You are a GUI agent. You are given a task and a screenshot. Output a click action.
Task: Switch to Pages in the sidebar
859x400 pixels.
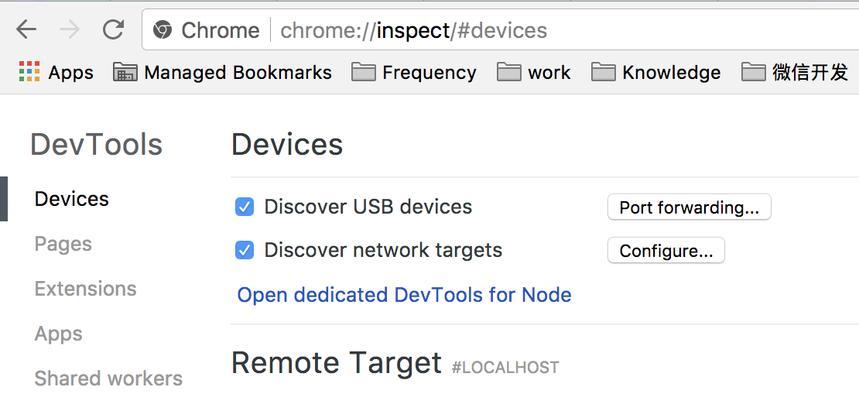[63, 244]
